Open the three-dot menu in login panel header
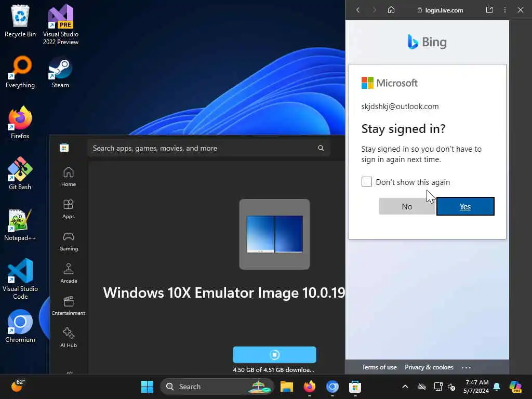Viewport: 532px width, 399px height. point(505,10)
